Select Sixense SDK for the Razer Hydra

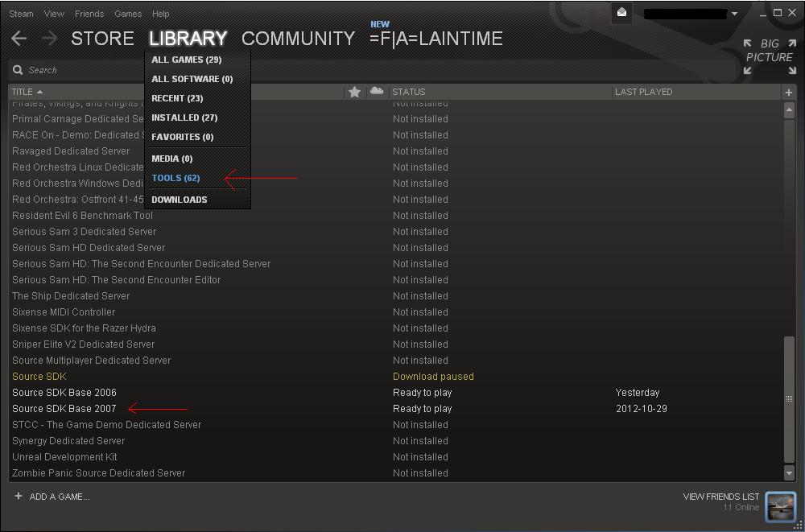coord(84,328)
